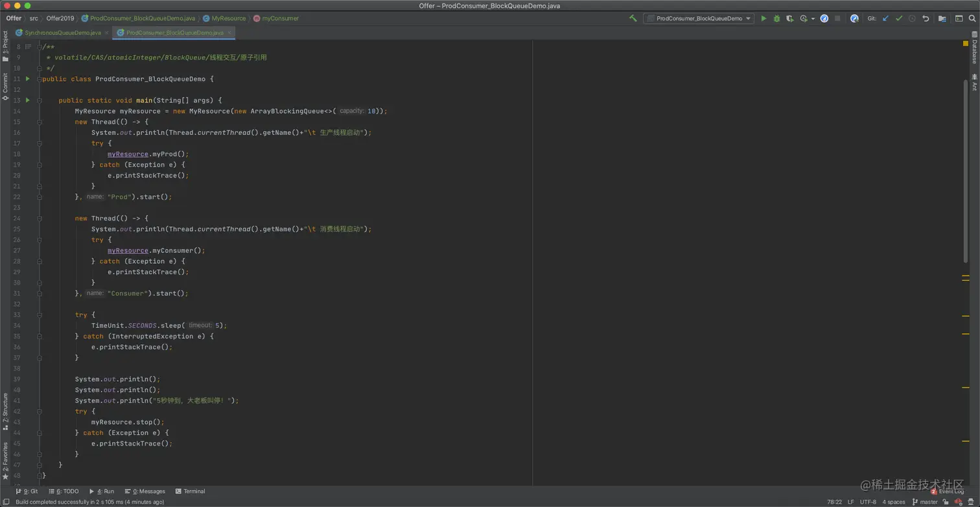Screen dimensions: 980x507
Task: Show Git history clock icon
Action: 912,19
